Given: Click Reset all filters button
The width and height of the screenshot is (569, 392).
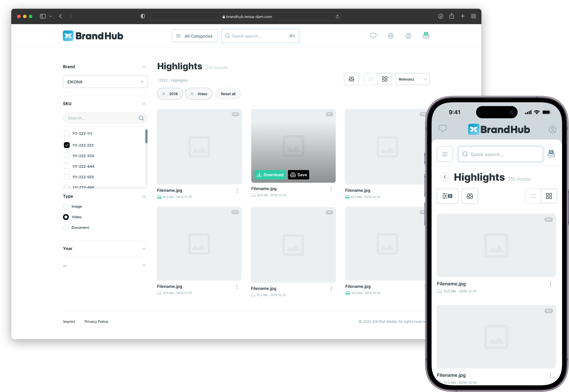Looking at the screenshot, I should pos(228,94).
